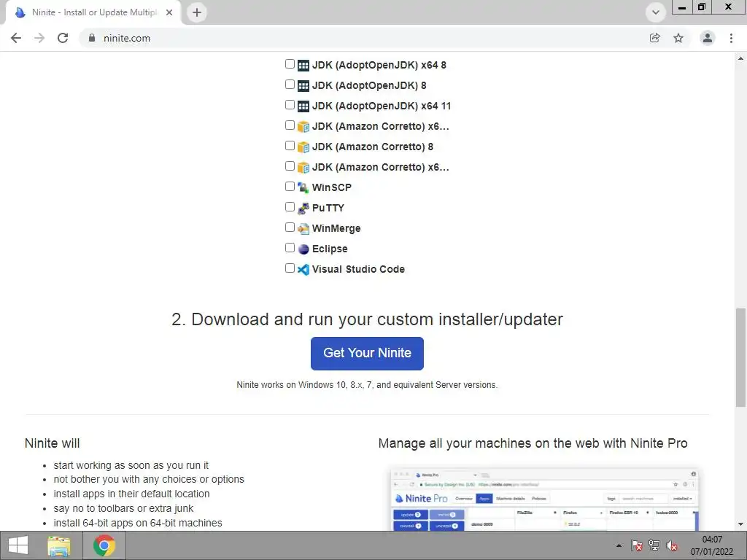The width and height of the screenshot is (747, 560).
Task: Open File Explorer from taskbar
Action: point(59,545)
